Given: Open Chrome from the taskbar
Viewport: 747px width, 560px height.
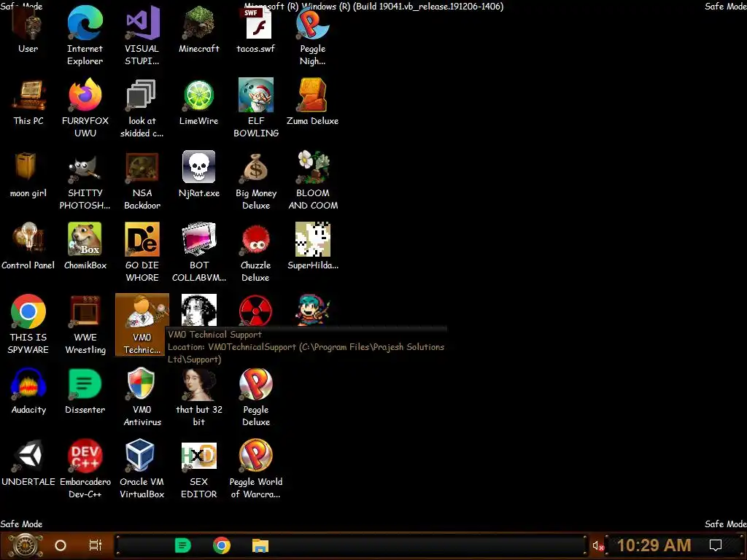Looking at the screenshot, I should 222,545.
